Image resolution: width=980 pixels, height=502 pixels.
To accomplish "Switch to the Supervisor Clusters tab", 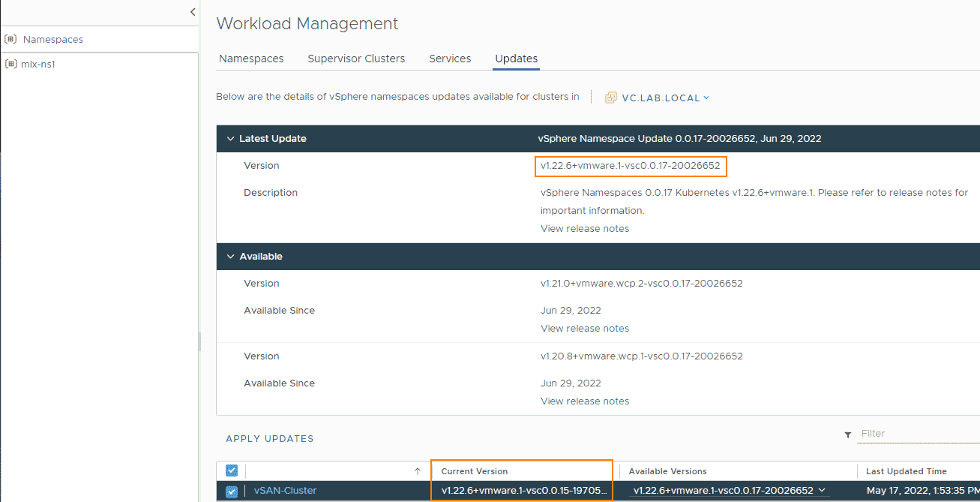I will click(x=356, y=59).
